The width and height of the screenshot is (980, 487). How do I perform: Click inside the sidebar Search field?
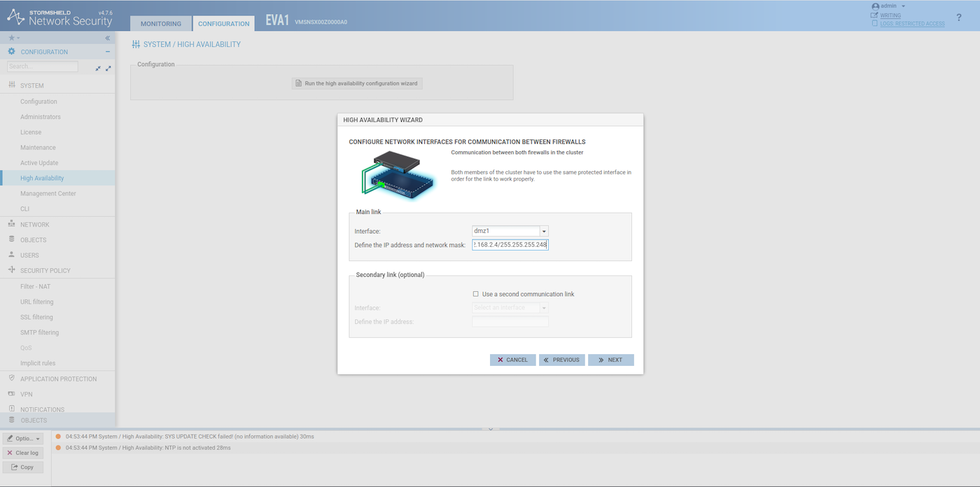pos(42,66)
